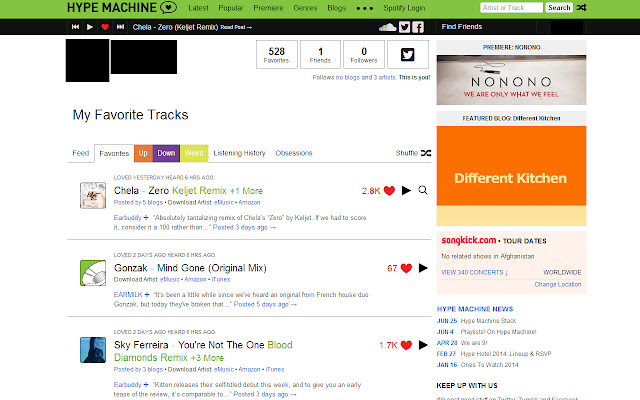Click the Search button
640x400 pixels.
(559, 7)
